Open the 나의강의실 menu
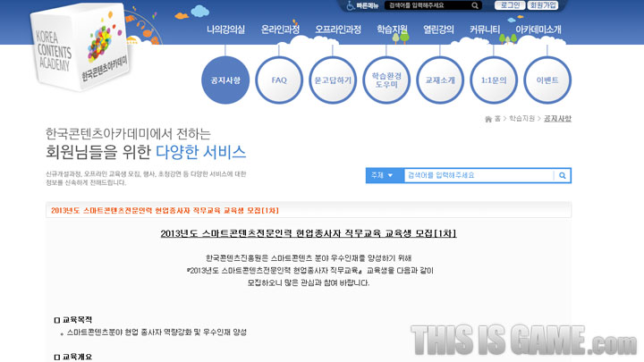This screenshot has height=362, width=644. pyautogui.click(x=225, y=29)
